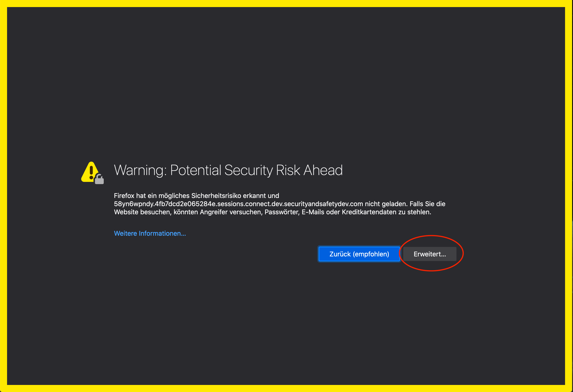Viewport: 573px width, 392px height.
Task: Open the Erweitert... advanced options
Action: 430,254
